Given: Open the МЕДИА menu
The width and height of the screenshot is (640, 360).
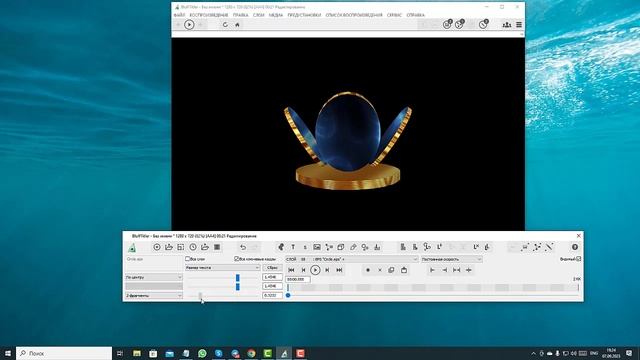Looking at the screenshot, I should [276, 15].
